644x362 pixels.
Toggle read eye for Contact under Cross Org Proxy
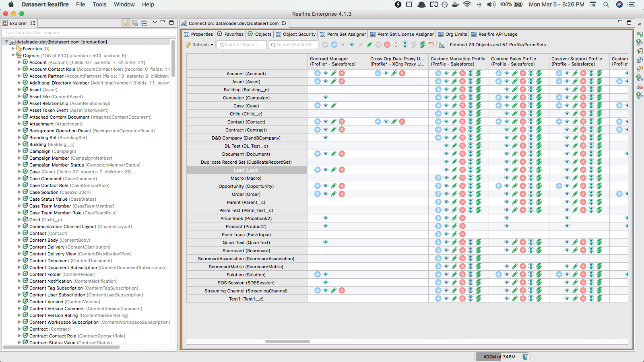(x=386, y=121)
